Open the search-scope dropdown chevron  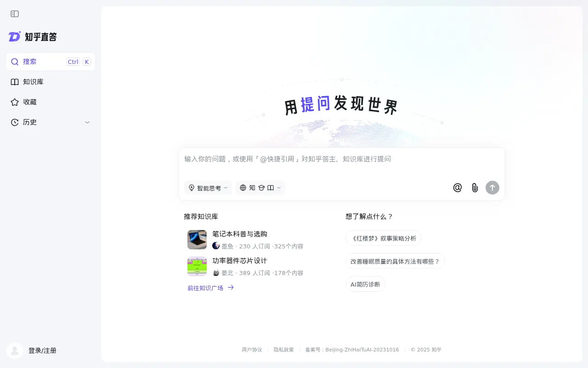point(278,188)
